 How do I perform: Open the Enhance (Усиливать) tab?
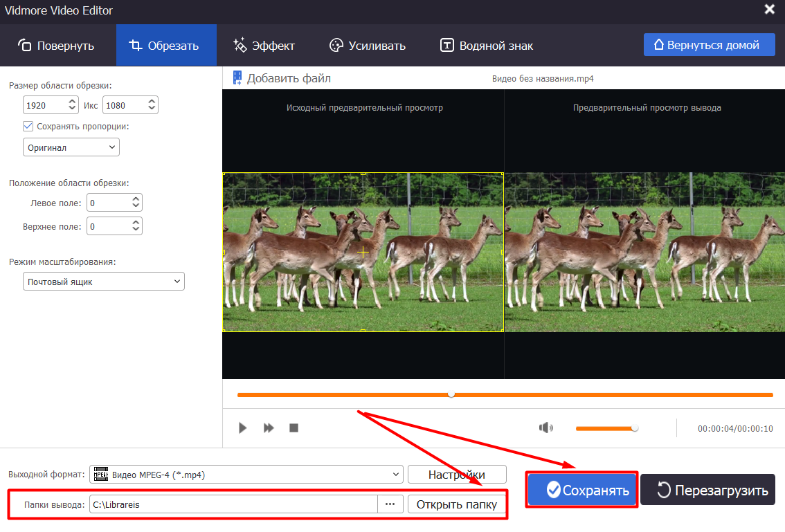click(368, 46)
